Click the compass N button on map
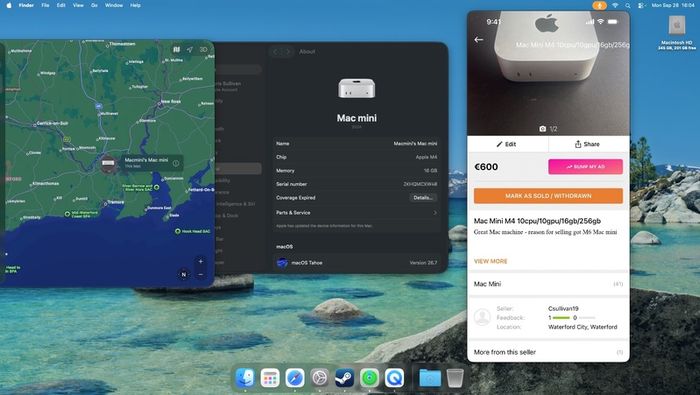700x395 pixels. [x=183, y=274]
